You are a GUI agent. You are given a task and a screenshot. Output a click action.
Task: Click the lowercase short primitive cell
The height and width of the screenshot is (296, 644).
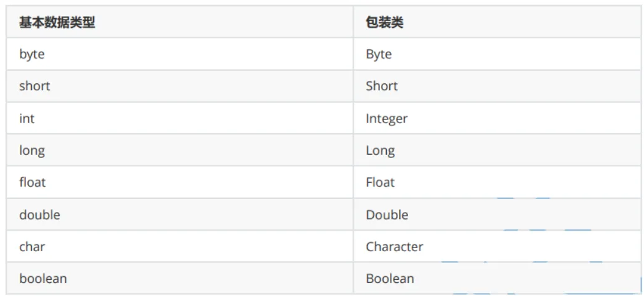point(34,86)
